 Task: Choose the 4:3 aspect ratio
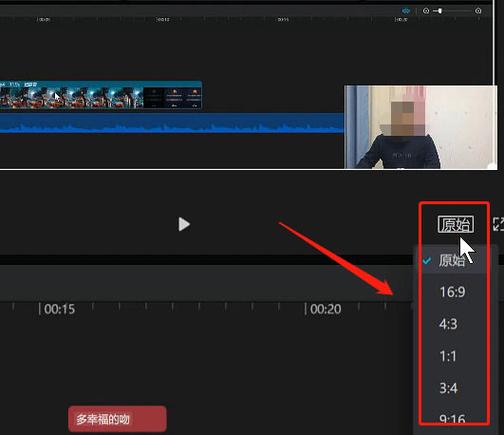pos(448,324)
